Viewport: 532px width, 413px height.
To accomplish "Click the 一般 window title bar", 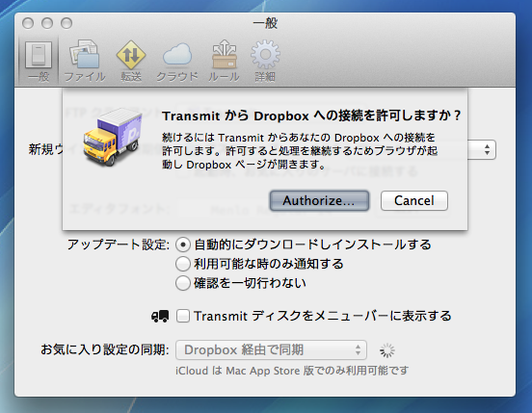I will pyautogui.click(x=265, y=23).
